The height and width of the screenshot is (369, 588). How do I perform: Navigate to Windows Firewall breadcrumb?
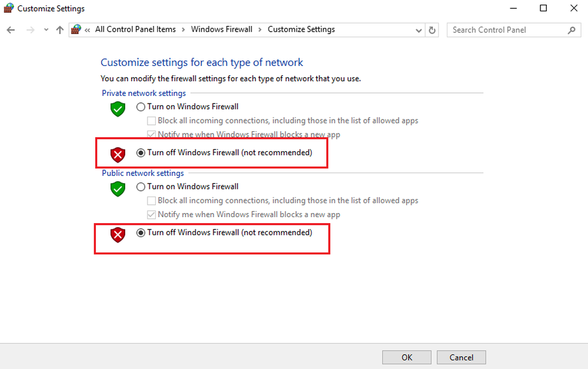tap(221, 29)
